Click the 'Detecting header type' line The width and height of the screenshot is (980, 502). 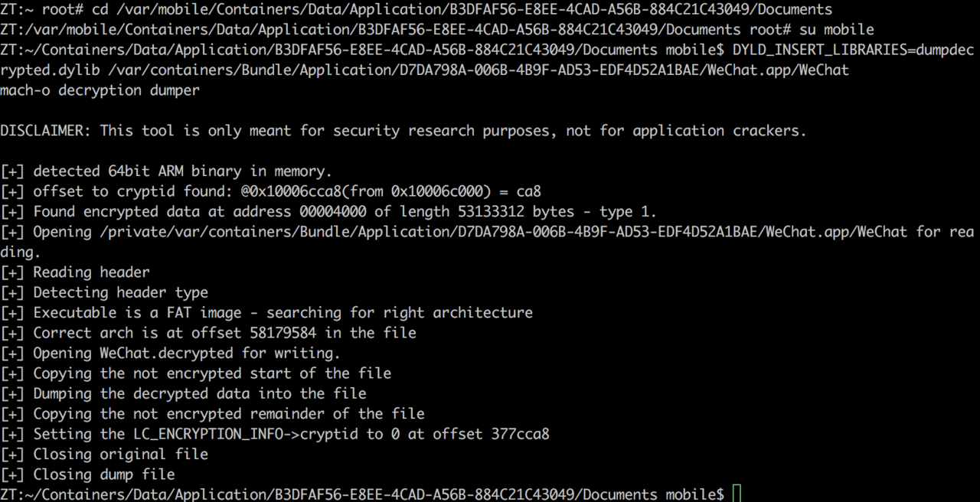point(104,292)
